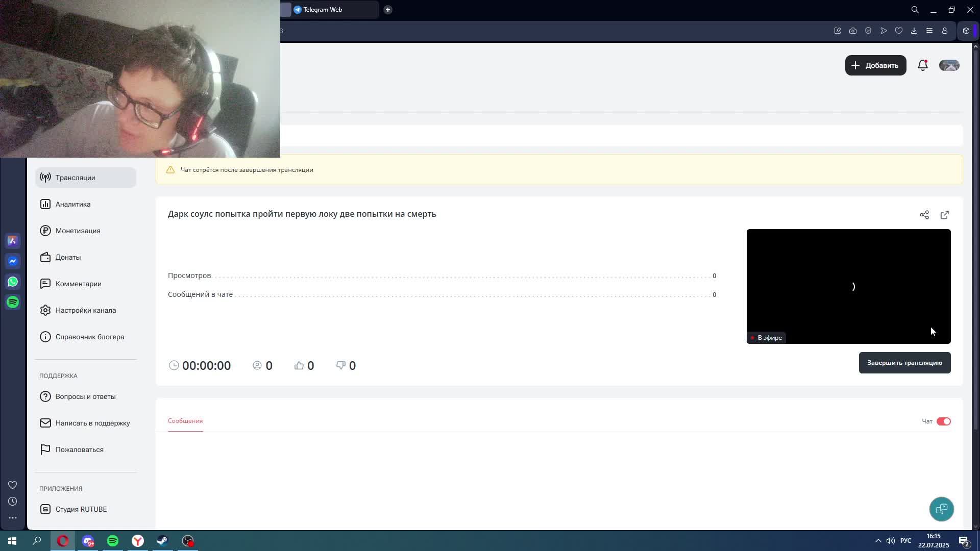Open the notifications bell

(x=922, y=65)
